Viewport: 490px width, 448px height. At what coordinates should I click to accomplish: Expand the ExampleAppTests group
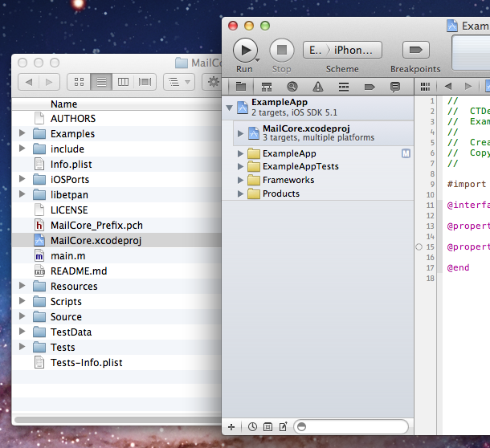click(x=240, y=166)
